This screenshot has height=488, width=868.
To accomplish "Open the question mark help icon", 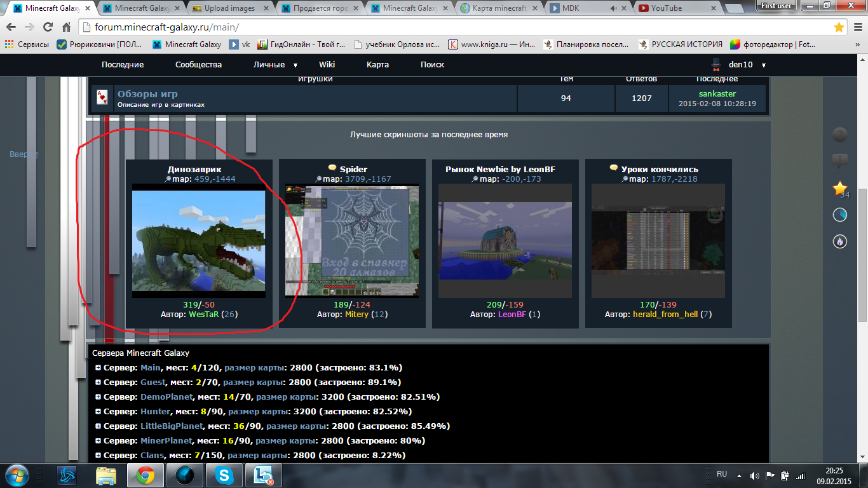I will tap(840, 135).
